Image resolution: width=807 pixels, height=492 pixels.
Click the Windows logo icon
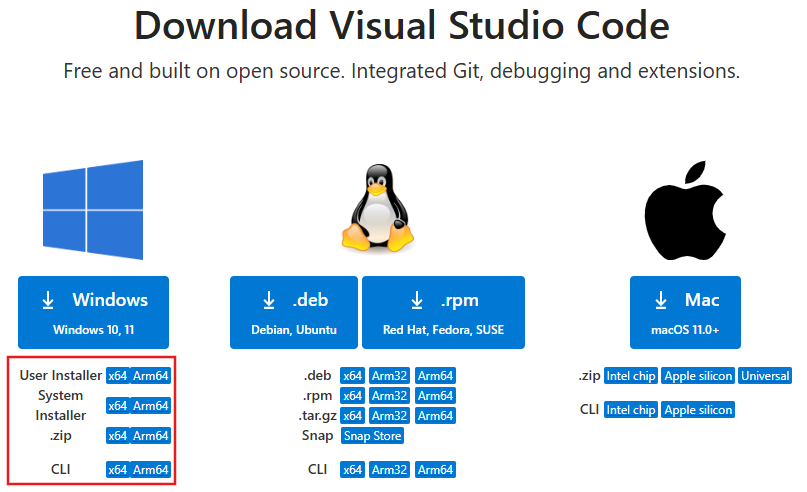click(93, 209)
